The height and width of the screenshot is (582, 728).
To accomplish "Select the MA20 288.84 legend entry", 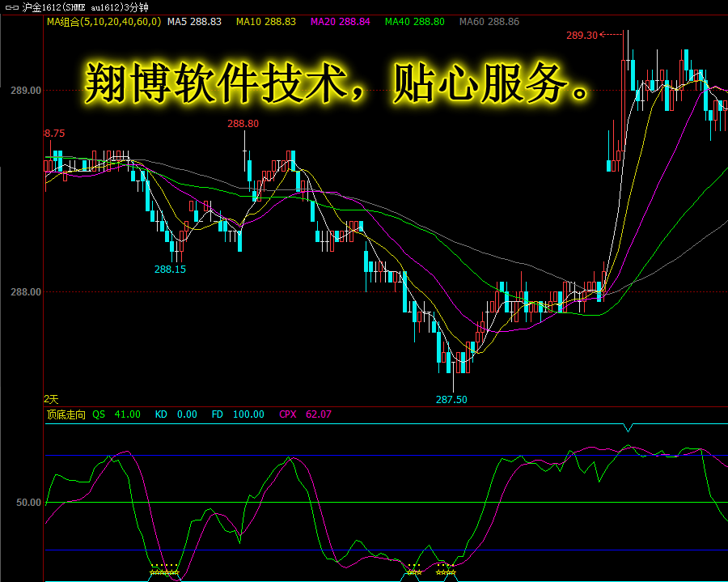I will 341,22.
